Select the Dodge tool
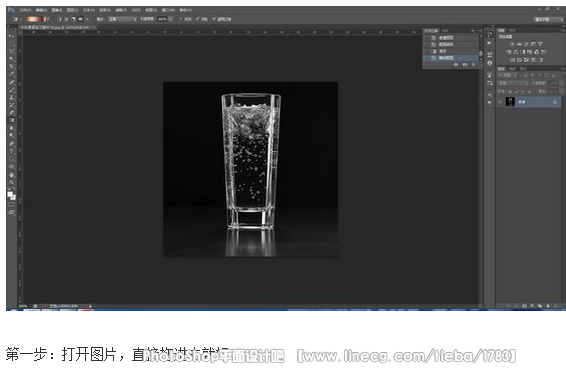Screen dimensions: 566x373 [11, 135]
